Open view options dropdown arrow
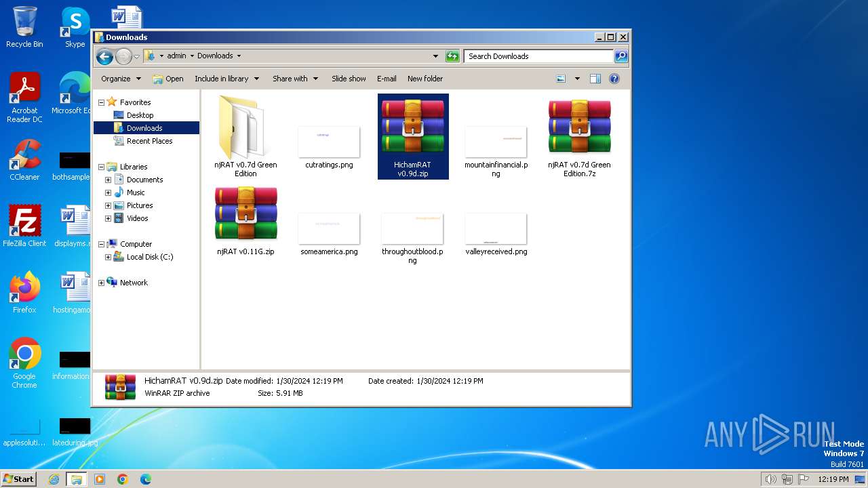868x488 pixels. pos(577,79)
